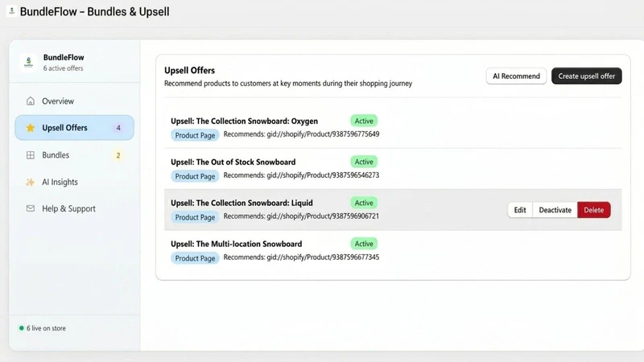Edit the Liquid snowboard upsell

coord(520,210)
